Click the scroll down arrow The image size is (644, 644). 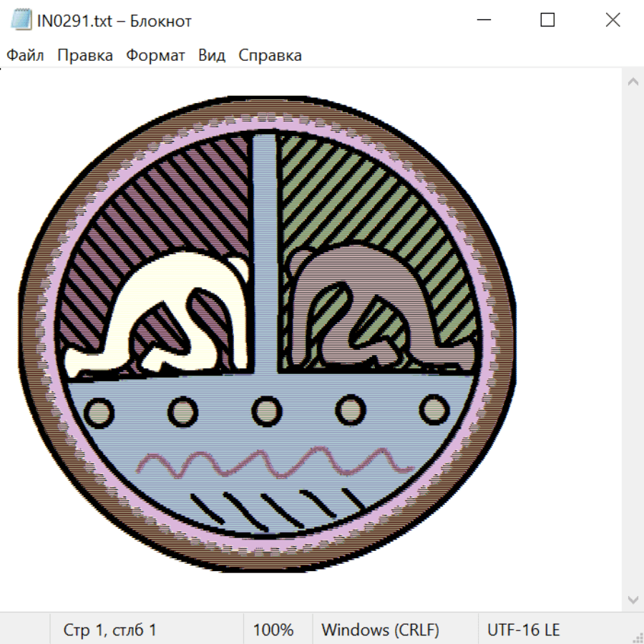coord(633,598)
